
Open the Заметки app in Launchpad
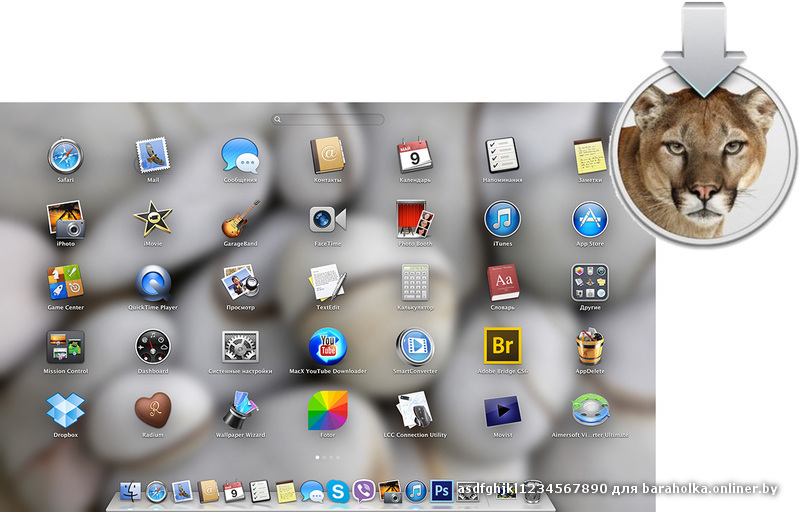click(x=590, y=157)
